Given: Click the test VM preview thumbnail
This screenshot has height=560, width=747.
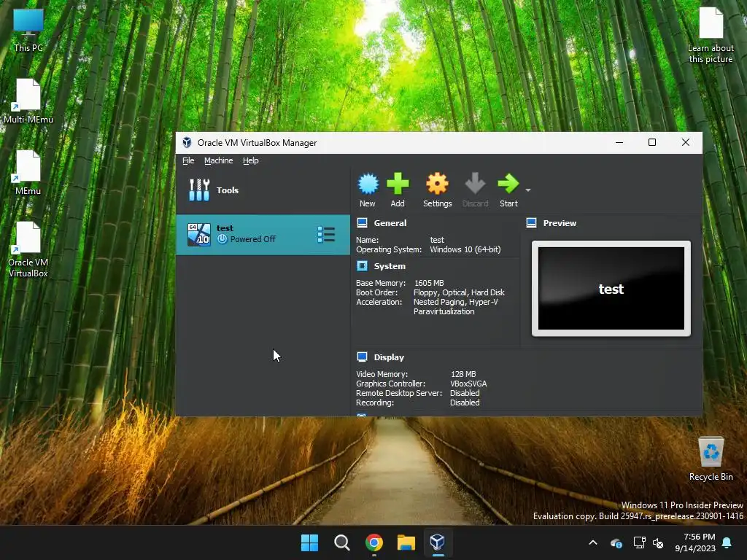Looking at the screenshot, I should (611, 289).
